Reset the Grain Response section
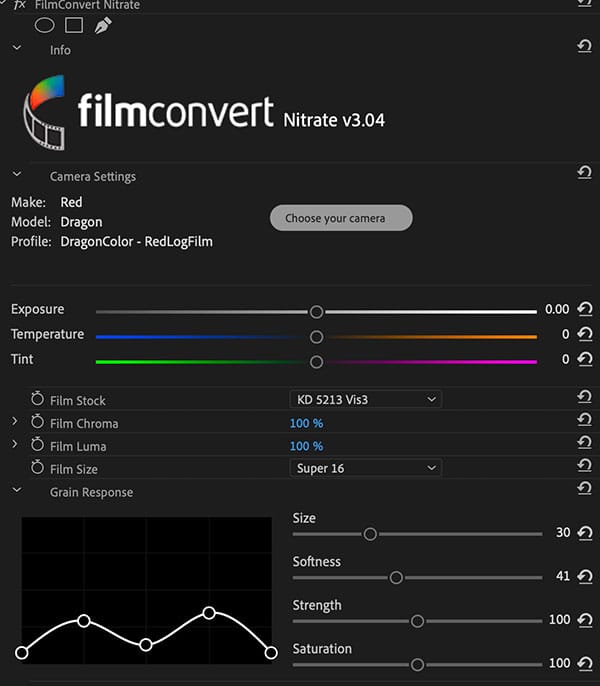The width and height of the screenshot is (600, 686). (584, 488)
